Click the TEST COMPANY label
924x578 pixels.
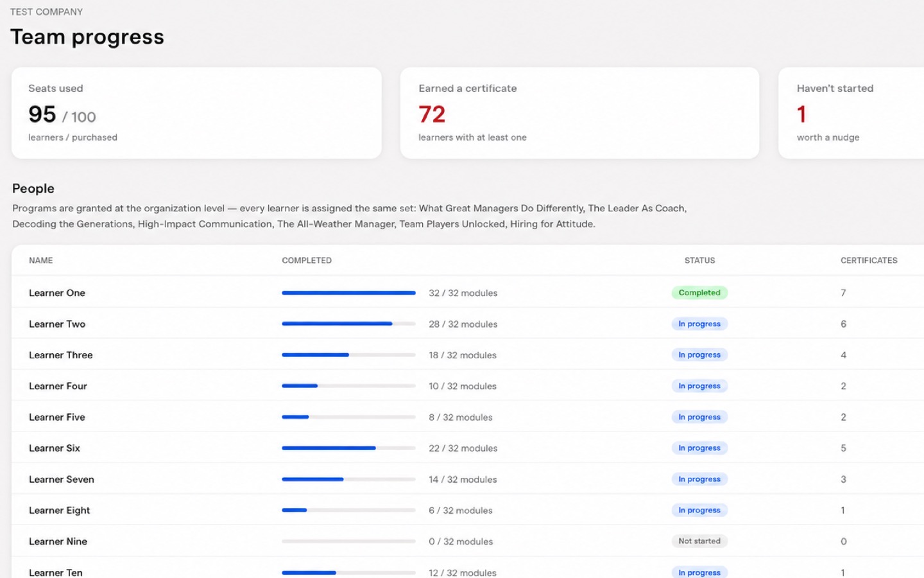46,12
